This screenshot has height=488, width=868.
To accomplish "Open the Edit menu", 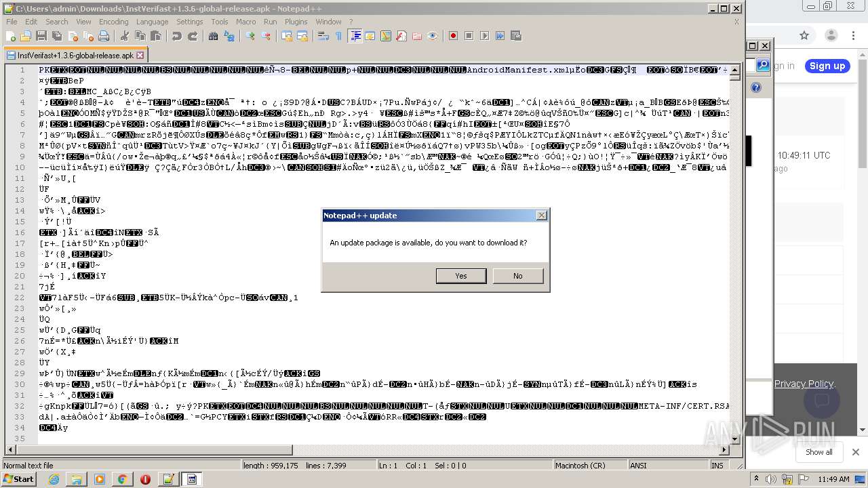I will tap(31, 22).
